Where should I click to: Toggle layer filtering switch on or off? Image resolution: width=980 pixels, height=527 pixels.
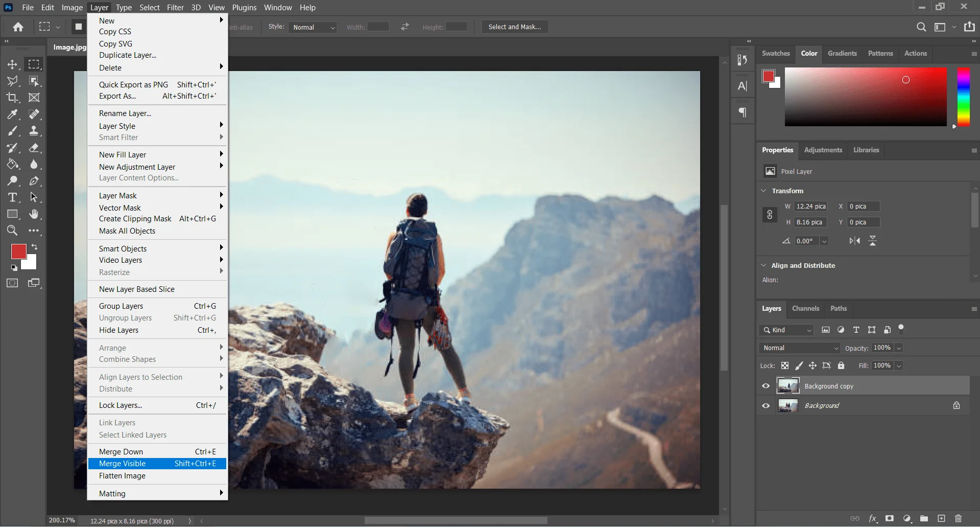pos(901,329)
